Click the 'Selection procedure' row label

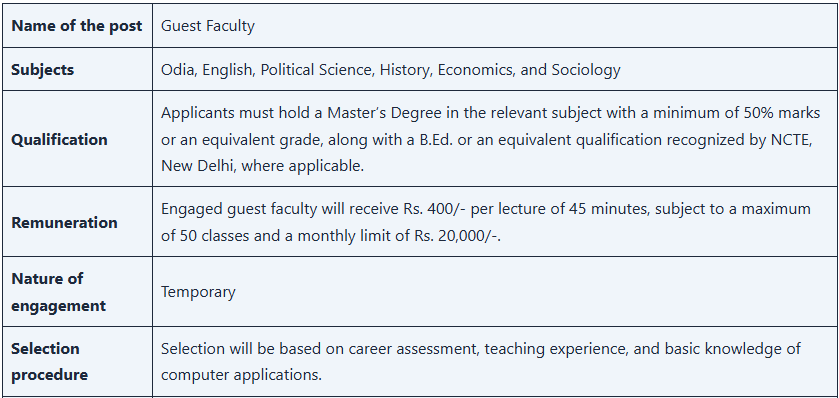pyautogui.click(x=49, y=362)
